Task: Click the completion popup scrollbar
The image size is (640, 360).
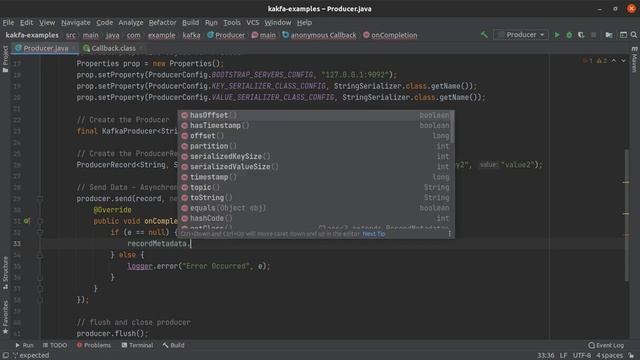Action: [x=453, y=127]
